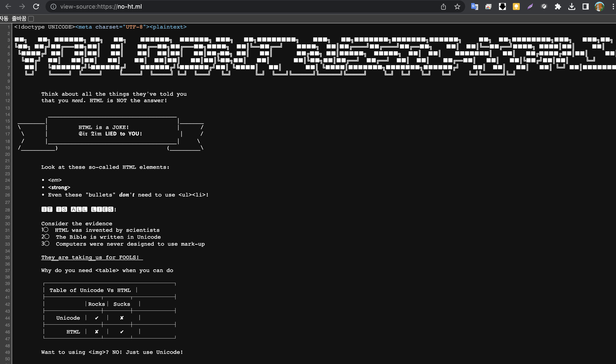616x364 pixels.
Task: Open Google Translate extension
Action: point(474,7)
